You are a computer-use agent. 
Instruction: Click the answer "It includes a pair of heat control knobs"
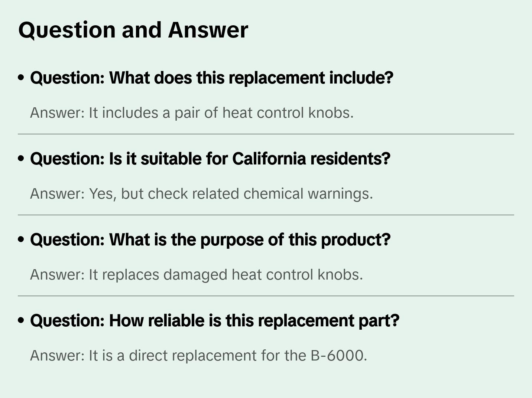coord(192,113)
